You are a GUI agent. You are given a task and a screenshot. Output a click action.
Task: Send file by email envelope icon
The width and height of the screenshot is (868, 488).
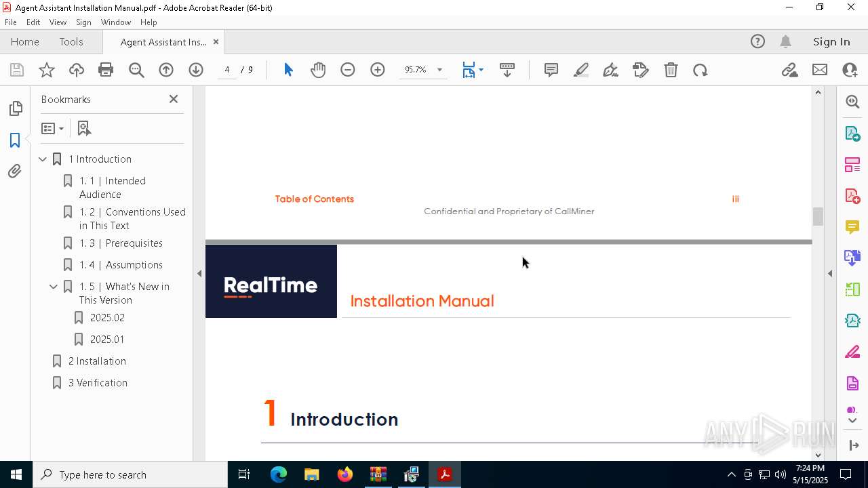[x=820, y=70]
